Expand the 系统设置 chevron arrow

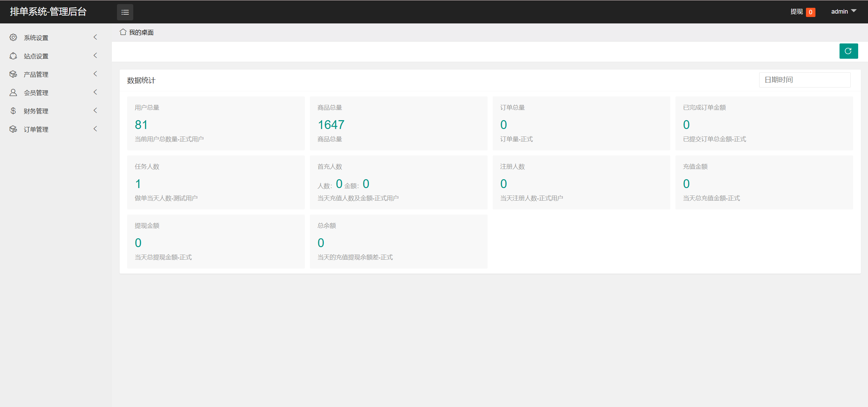click(95, 37)
